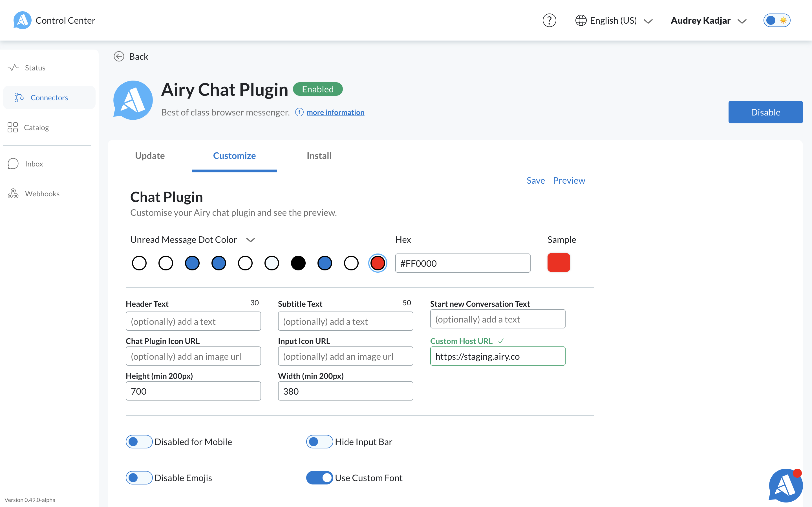Click the Back arrow above Airy Chat Plugin

[119, 56]
